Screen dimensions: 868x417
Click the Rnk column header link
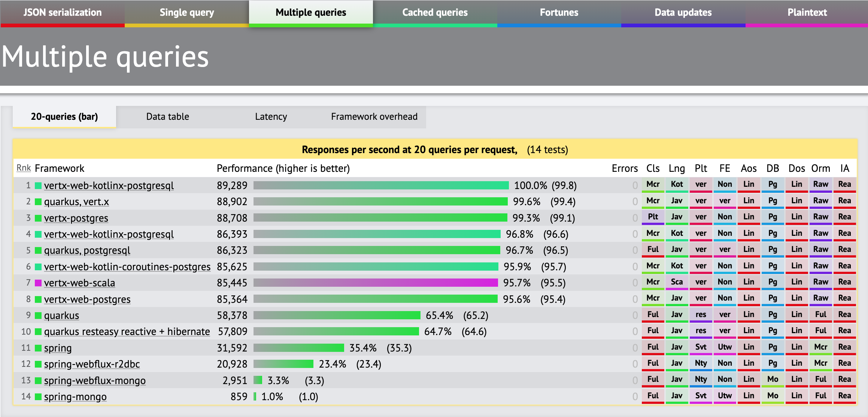pyautogui.click(x=24, y=168)
